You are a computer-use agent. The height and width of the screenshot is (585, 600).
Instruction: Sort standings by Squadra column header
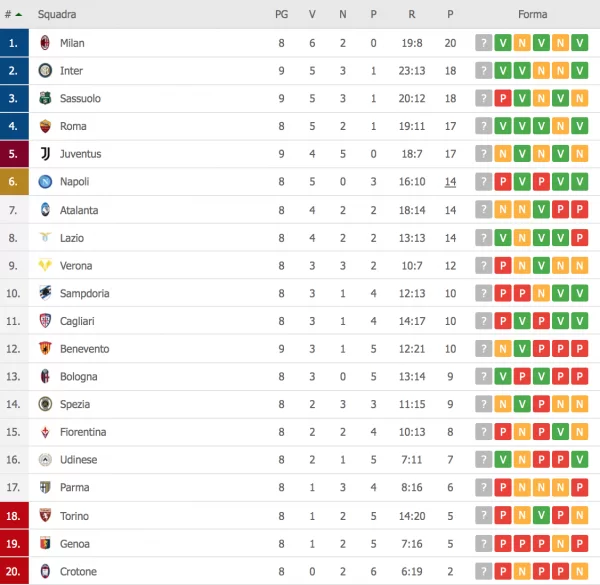click(x=56, y=15)
